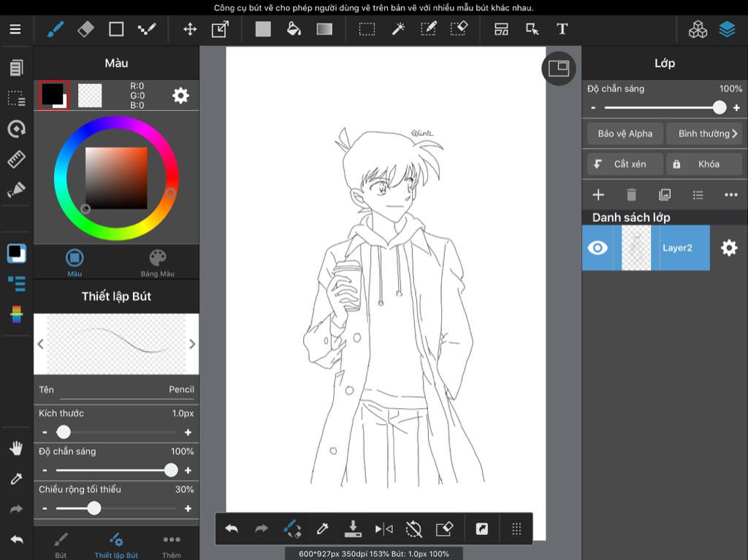Select the Brush tool
748x560 pixels.
pyautogui.click(x=56, y=29)
